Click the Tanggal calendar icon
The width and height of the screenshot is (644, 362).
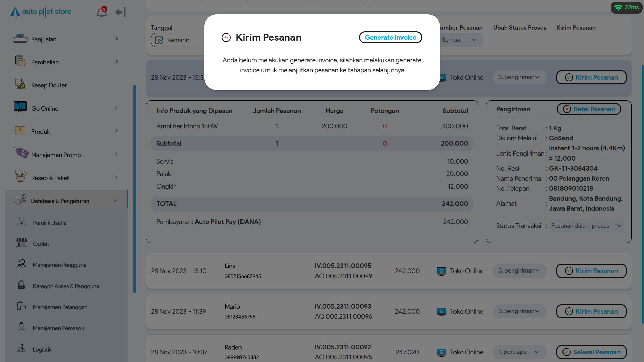click(159, 40)
